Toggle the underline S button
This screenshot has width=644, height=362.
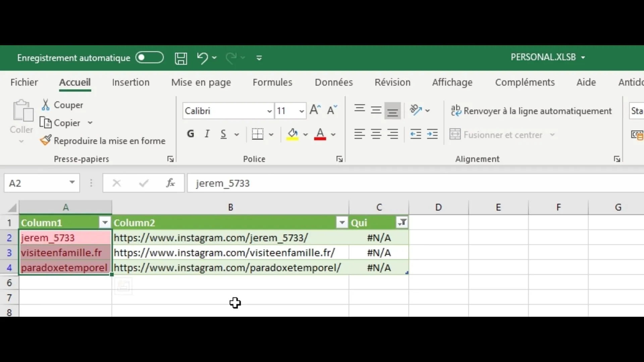pos(223,134)
